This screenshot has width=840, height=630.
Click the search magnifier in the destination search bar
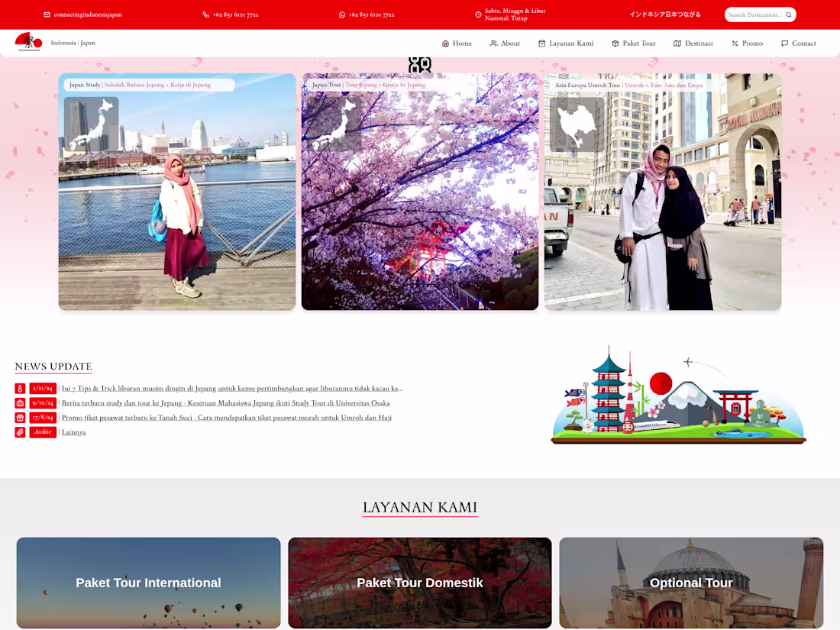click(x=789, y=15)
